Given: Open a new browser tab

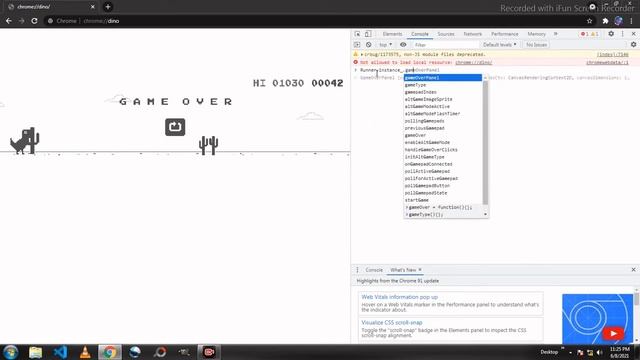Looking at the screenshot, I should coord(108,7).
